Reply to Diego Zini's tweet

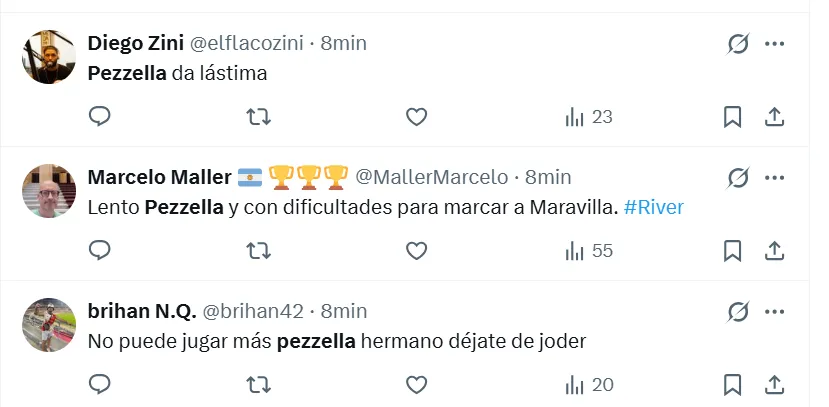coord(99,117)
